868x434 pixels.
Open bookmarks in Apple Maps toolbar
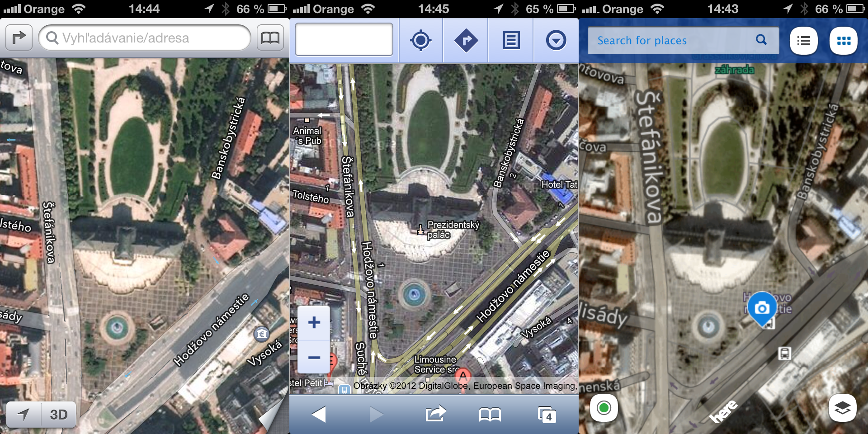coord(270,38)
